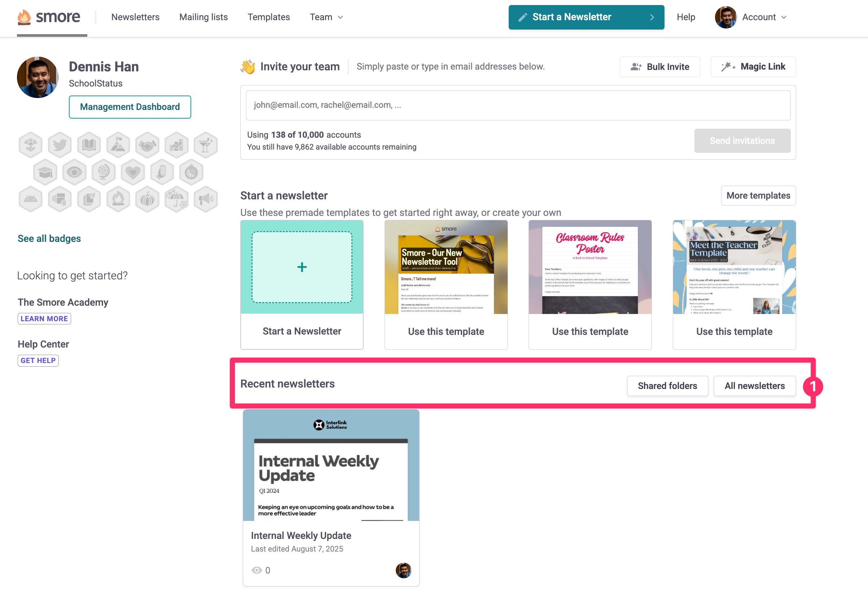Click the Twitter bird badge
868x615 pixels.
click(60, 145)
